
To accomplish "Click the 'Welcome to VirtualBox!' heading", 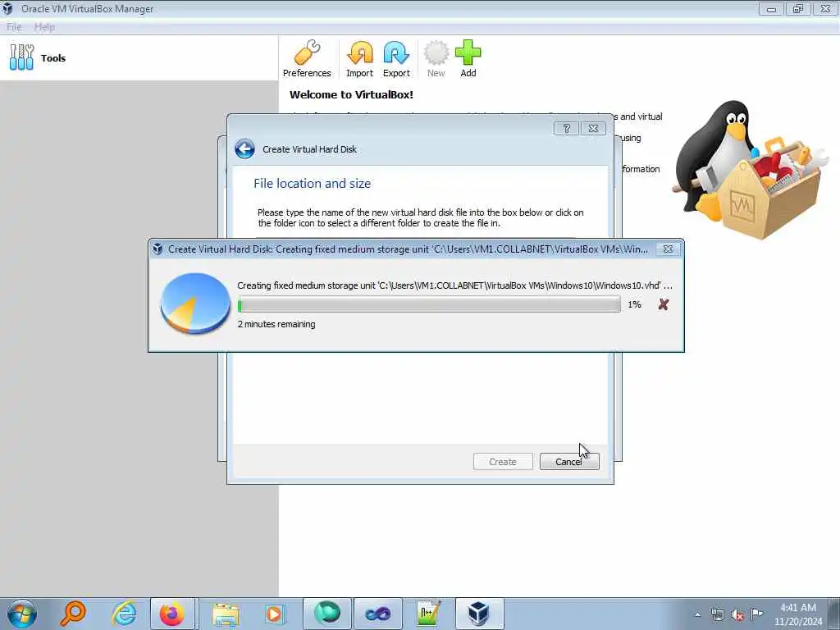I will (x=351, y=95).
